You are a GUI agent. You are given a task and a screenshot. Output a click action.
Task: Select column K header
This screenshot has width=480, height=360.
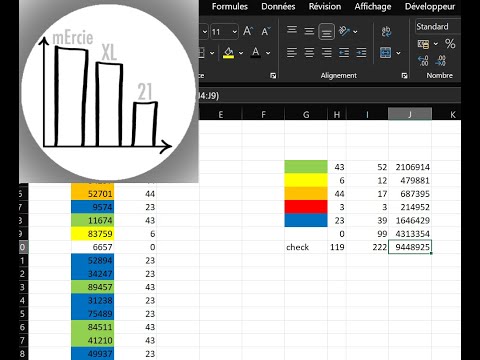447,114
